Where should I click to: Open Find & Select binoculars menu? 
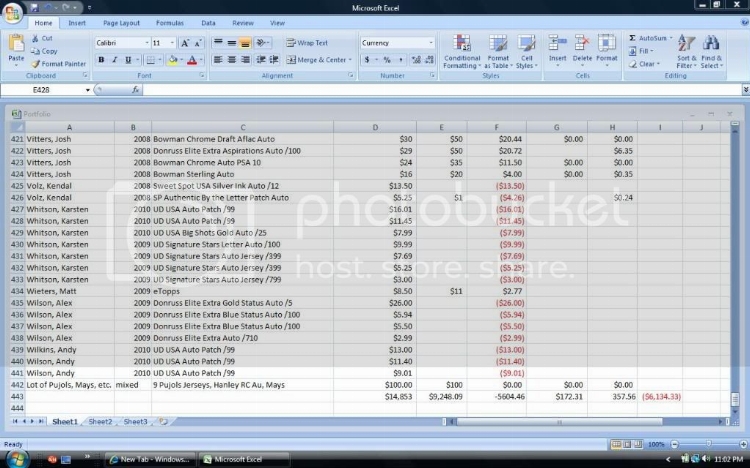(x=711, y=52)
